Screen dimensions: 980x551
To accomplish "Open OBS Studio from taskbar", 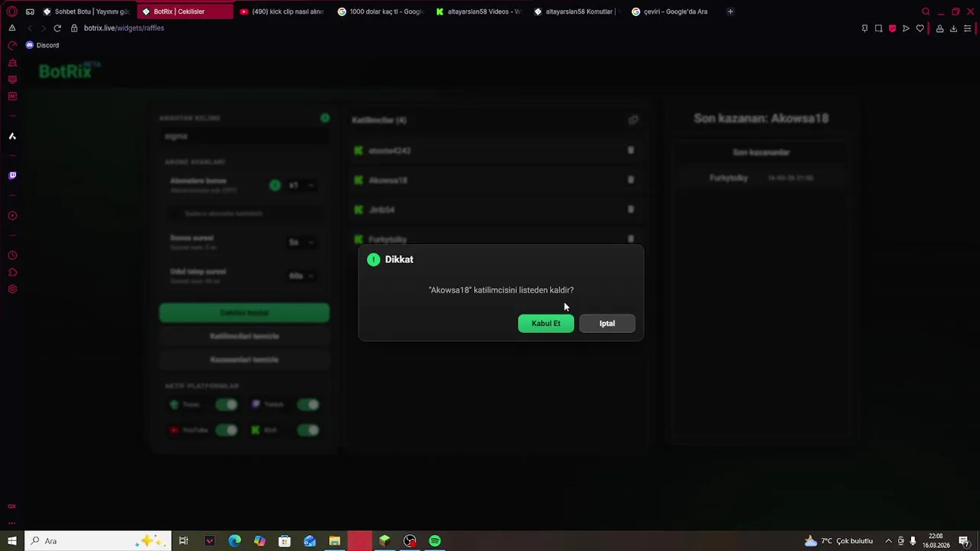I will pos(410,541).
